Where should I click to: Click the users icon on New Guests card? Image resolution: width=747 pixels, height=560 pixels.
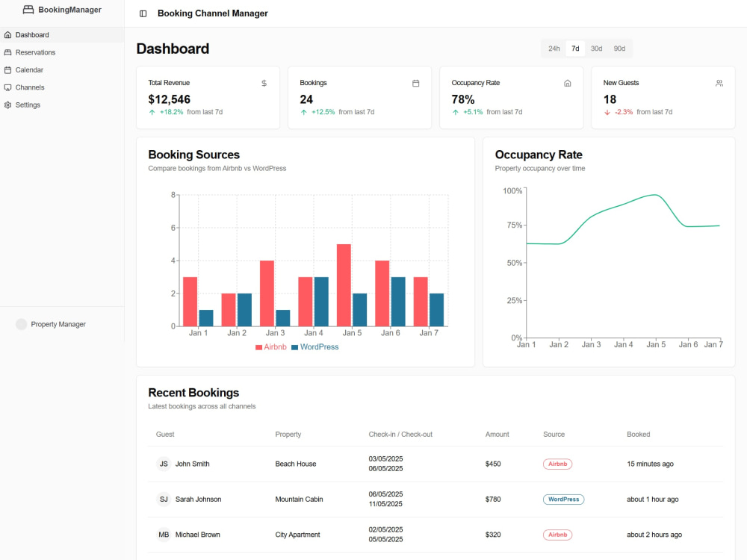719,84
